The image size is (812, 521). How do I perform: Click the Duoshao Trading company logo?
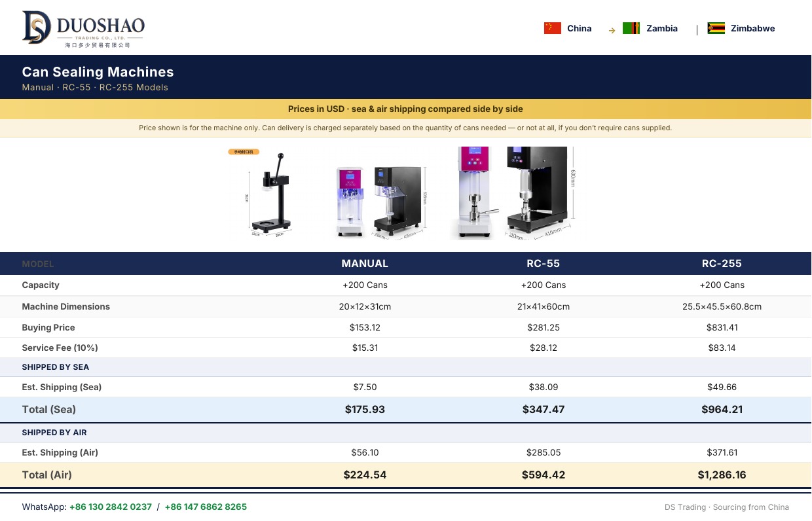tap(83, 29)
